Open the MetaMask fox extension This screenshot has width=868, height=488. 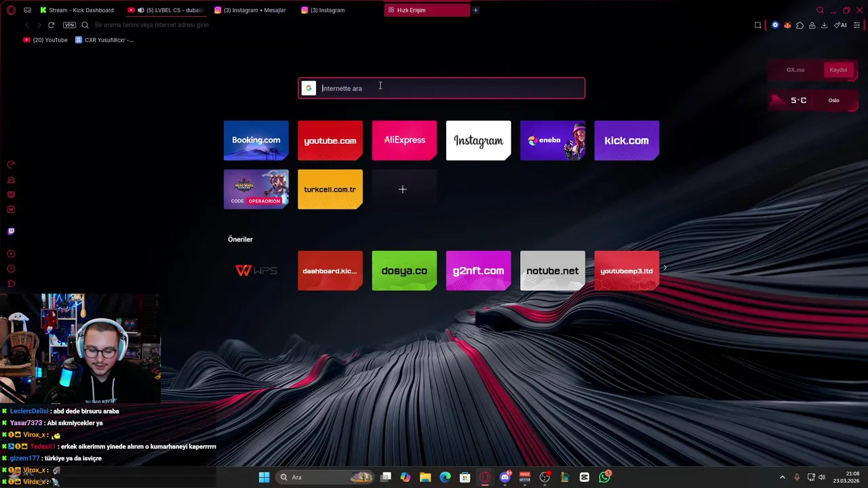(x=787, y=25)
